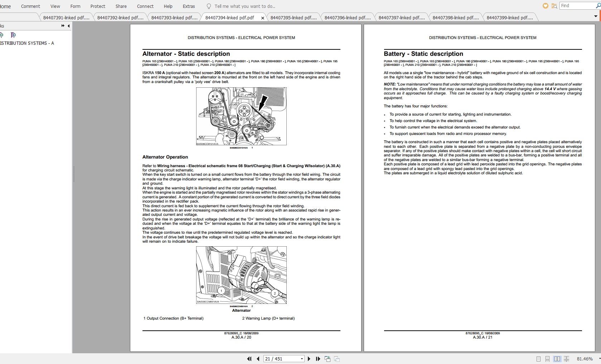Switch to 84407391-linked pdf tab
This screenshot has width=601, height=364.
coord(66,18)
